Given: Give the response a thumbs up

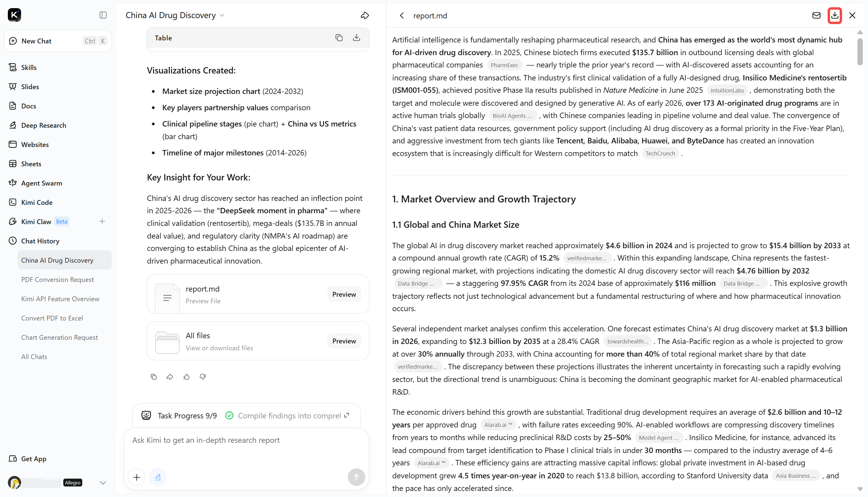Looking at the screenshot, I should click(x=187, y=377).
